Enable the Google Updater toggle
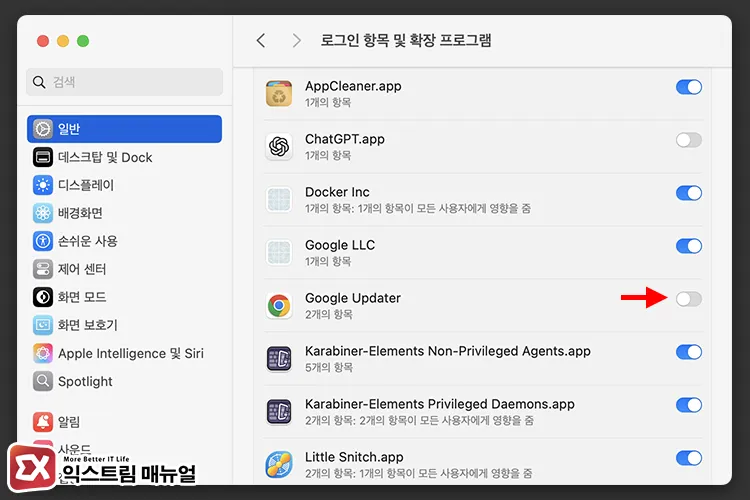750x500 pixels. tap(689, 299)
